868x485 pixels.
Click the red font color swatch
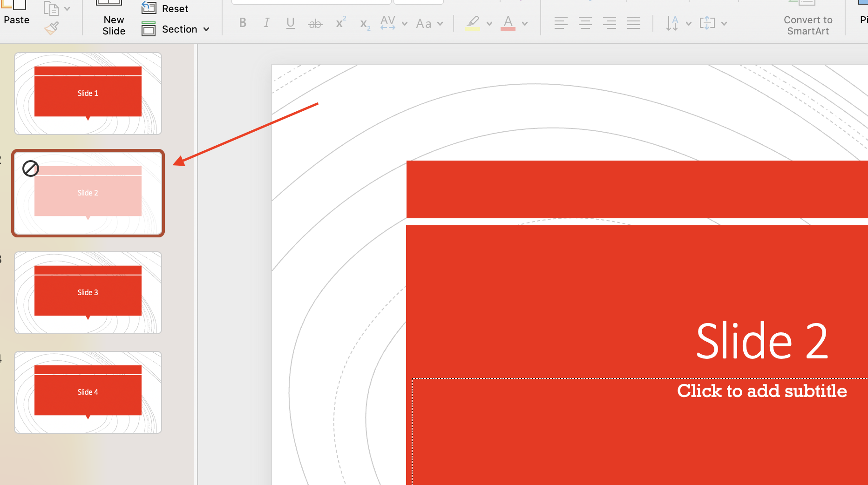(x=508, y=28)
